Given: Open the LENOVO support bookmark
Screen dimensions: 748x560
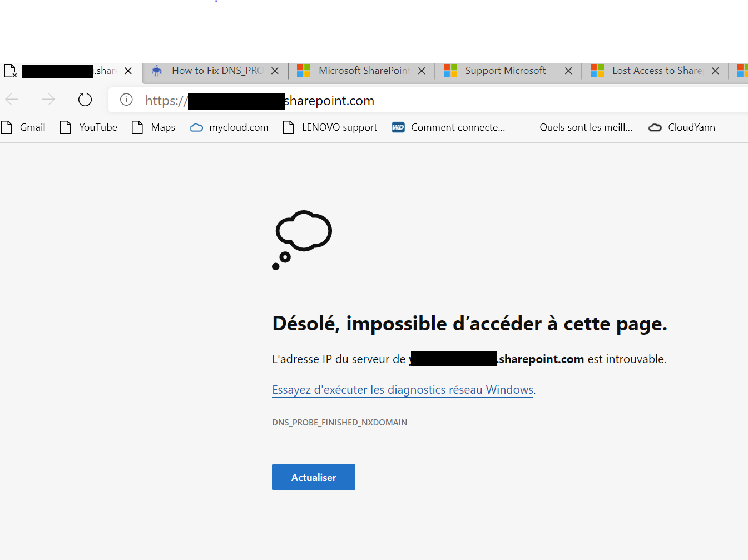Looking at the screenshot, I should [330, 127].
